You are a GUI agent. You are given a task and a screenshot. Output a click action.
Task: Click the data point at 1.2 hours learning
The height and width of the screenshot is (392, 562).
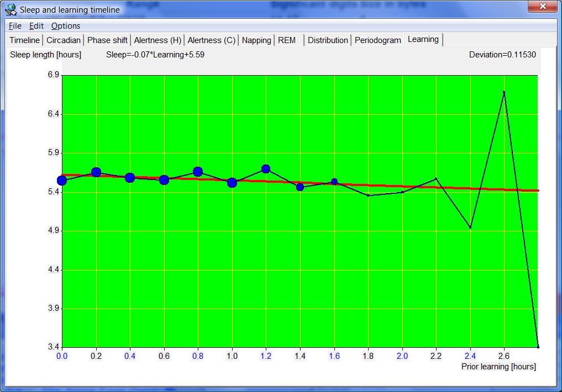point(266,169)
